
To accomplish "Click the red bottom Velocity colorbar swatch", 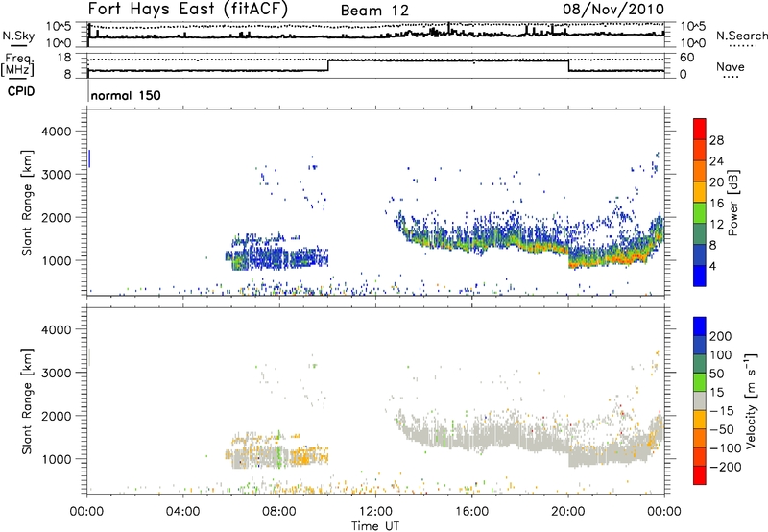I will point(700,475).
